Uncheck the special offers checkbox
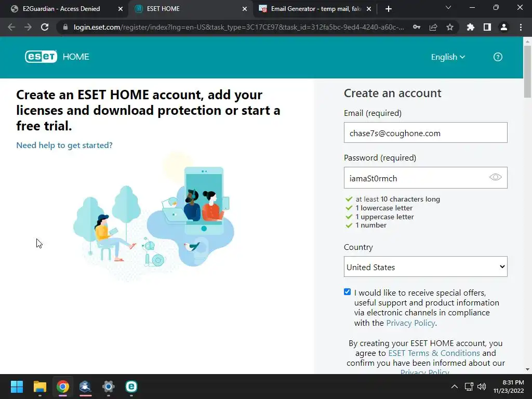532x399 pixels. pyautogui.click(x=347, y=292)
